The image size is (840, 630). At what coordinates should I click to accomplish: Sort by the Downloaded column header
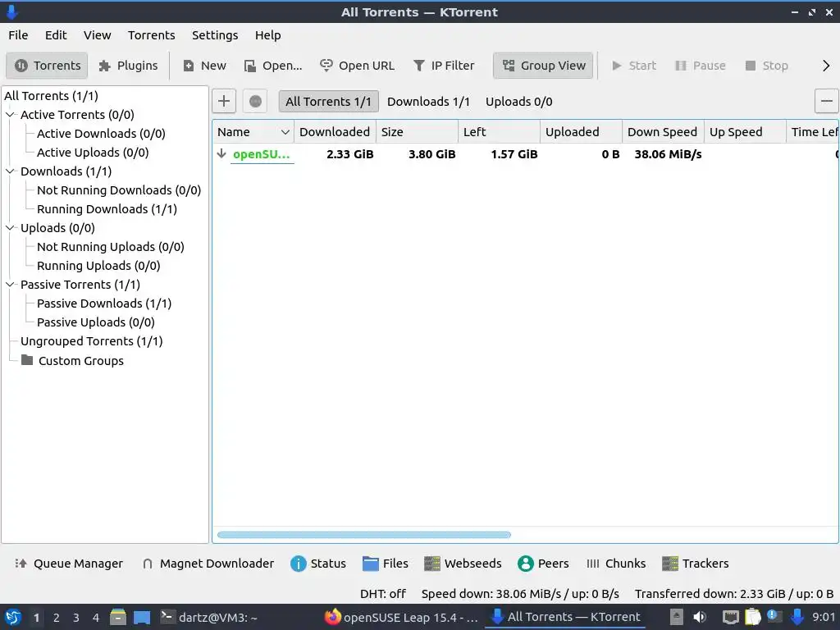(x=335, y=132)
